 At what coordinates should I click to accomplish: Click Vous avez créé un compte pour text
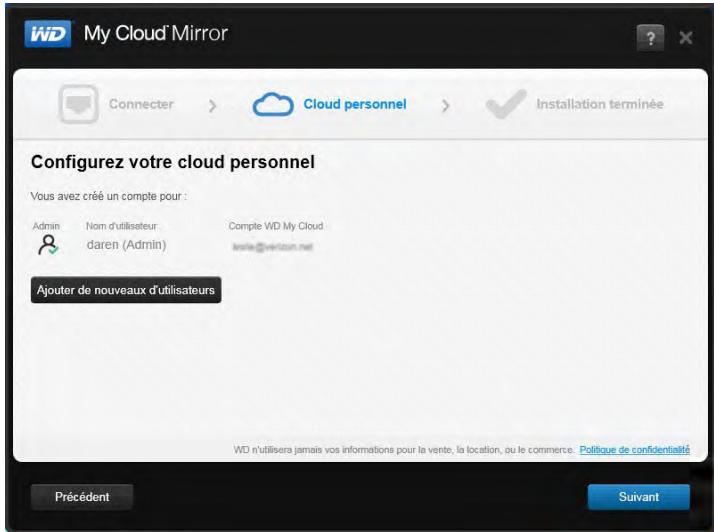108,196
